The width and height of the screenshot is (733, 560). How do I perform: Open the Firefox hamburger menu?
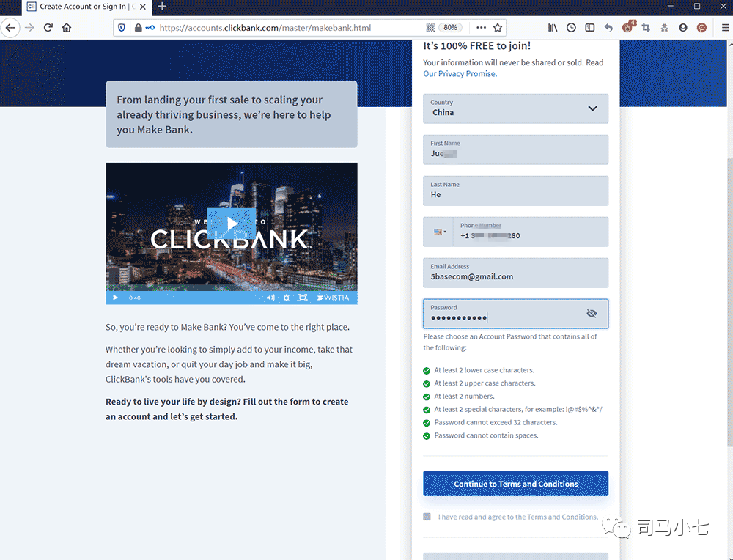coord(725,28)
